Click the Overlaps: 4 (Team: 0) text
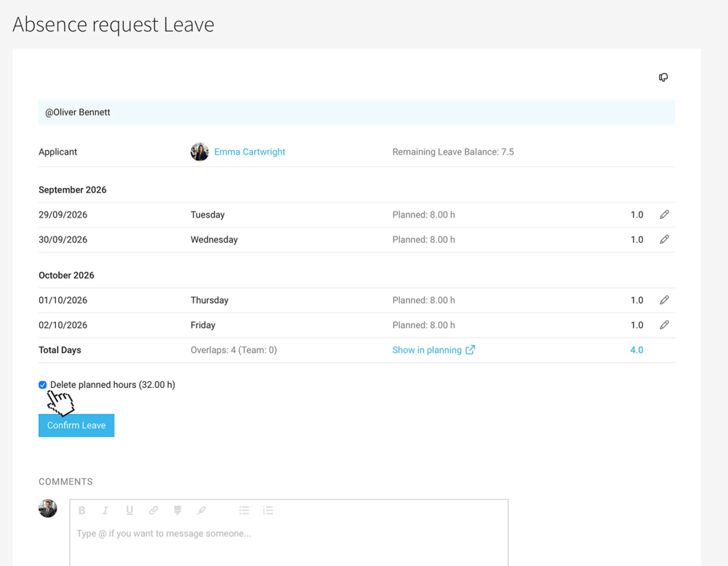The height and width of the screenshot is (566, 728). click(x=234, y=350)
